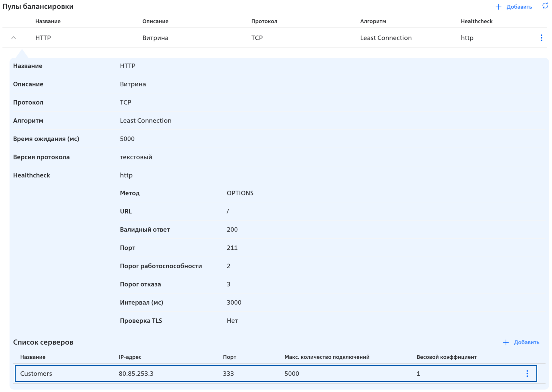Click Весовой коэффициент column header

(447, 357)
